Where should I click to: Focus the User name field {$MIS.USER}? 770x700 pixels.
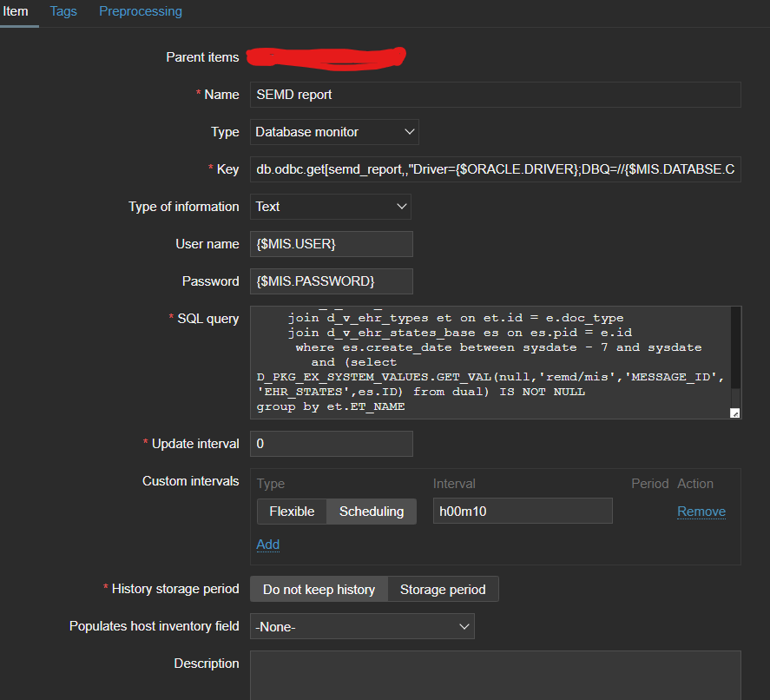(x=332, y=244)
